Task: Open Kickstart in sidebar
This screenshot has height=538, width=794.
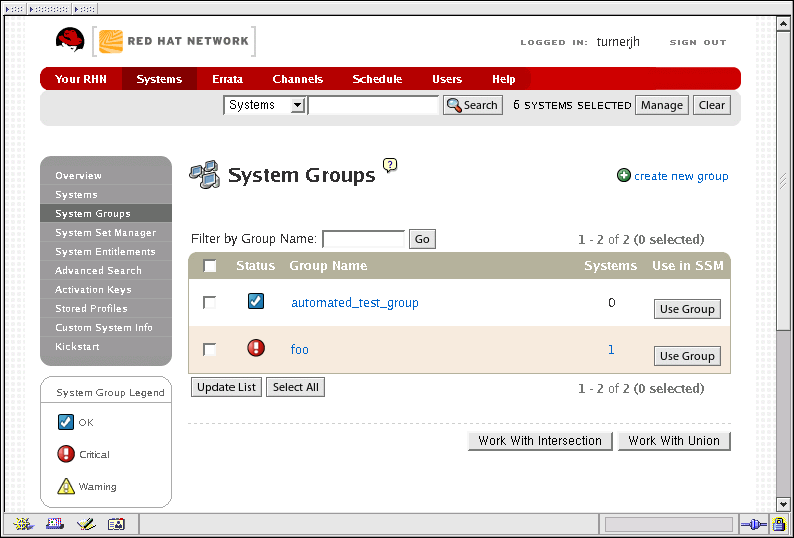Action: 106,347
